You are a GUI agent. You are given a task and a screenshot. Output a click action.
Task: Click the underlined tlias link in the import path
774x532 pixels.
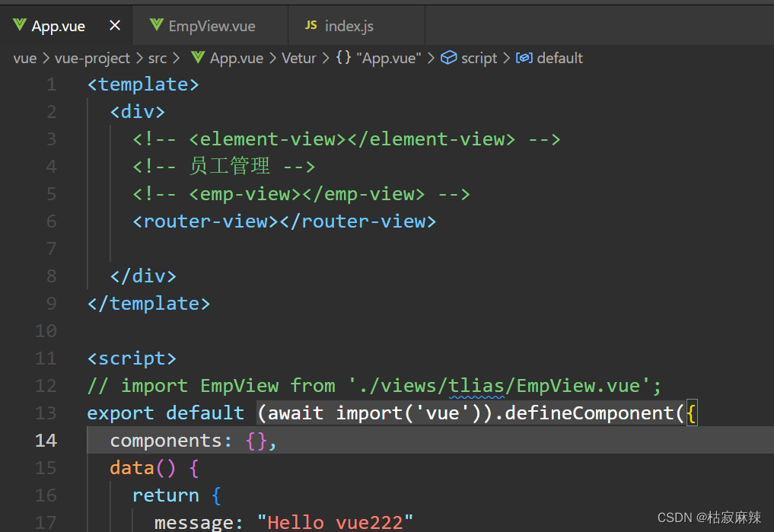476,385
